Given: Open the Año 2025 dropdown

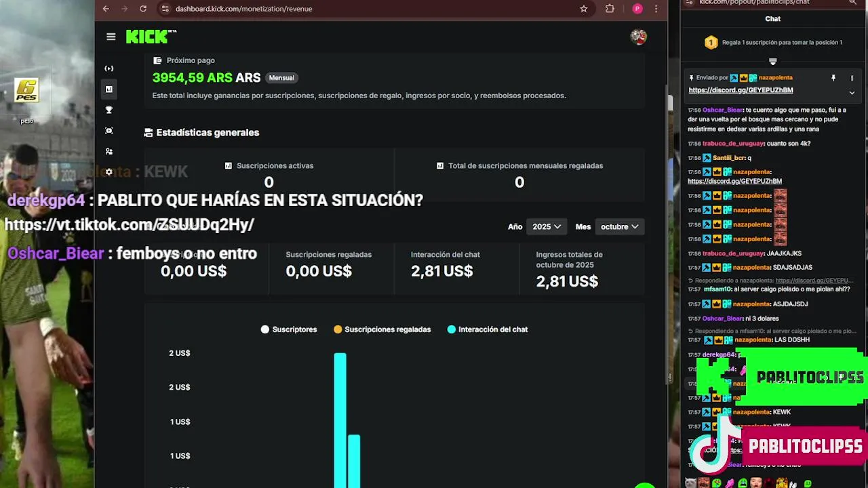Looking at the screenshot, I should click(x=547, y=226).
